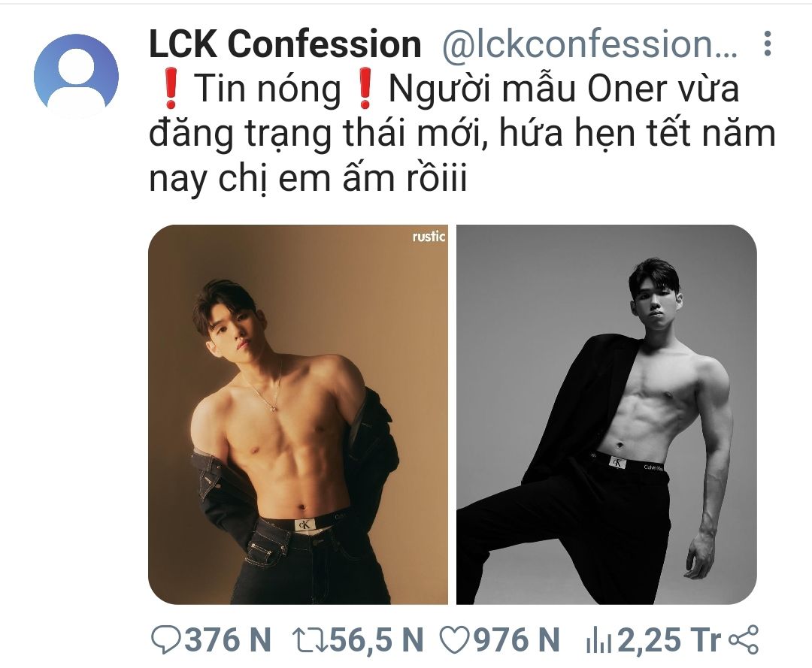Click the first red exclamation emoji
This screenshot has width=812, height=668.
171,89
